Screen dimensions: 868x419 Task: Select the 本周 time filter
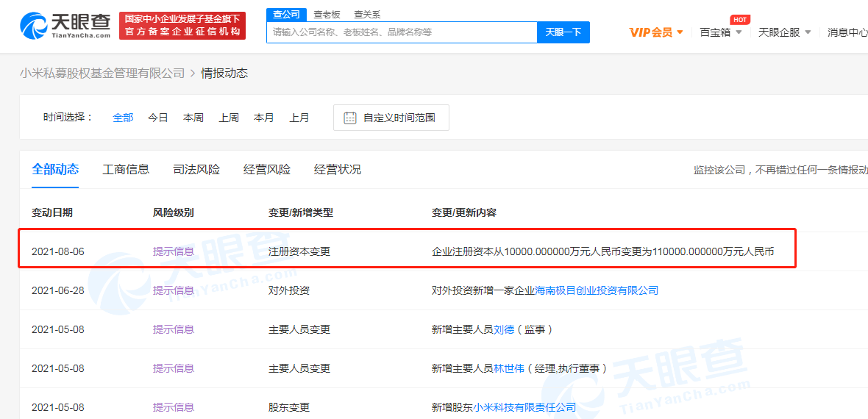[x=193, y=118]
